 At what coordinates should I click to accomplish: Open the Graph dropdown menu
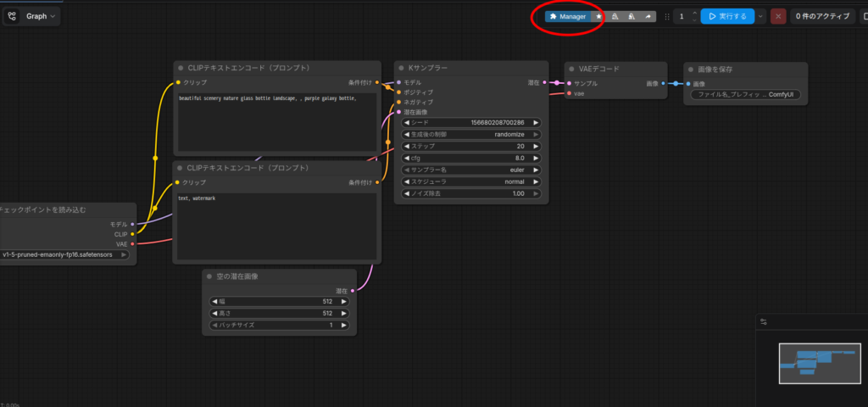(42, 16)
